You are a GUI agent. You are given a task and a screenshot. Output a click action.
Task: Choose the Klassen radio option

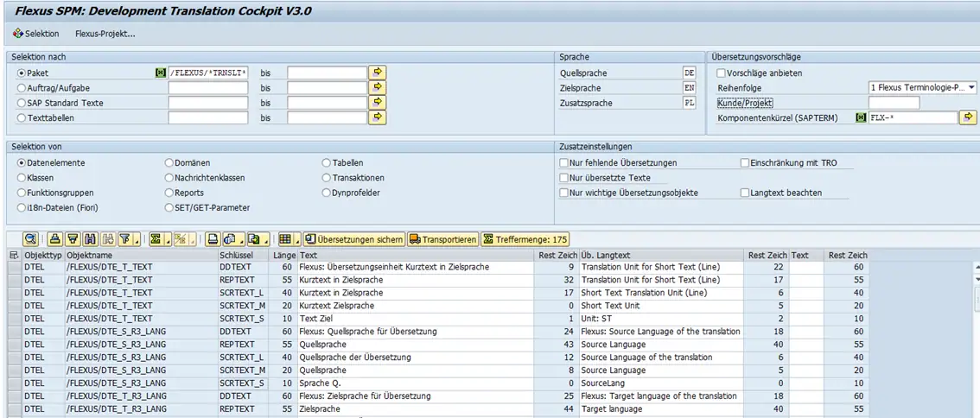22,178
